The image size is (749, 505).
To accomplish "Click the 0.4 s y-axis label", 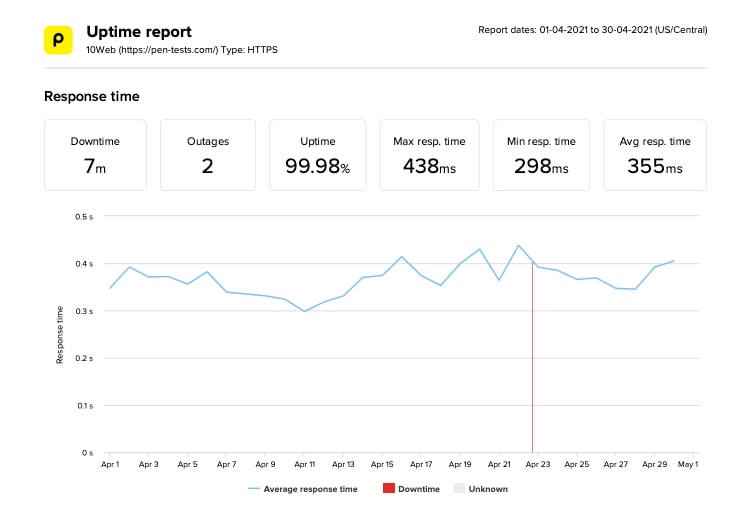I will tap(84, 264).
